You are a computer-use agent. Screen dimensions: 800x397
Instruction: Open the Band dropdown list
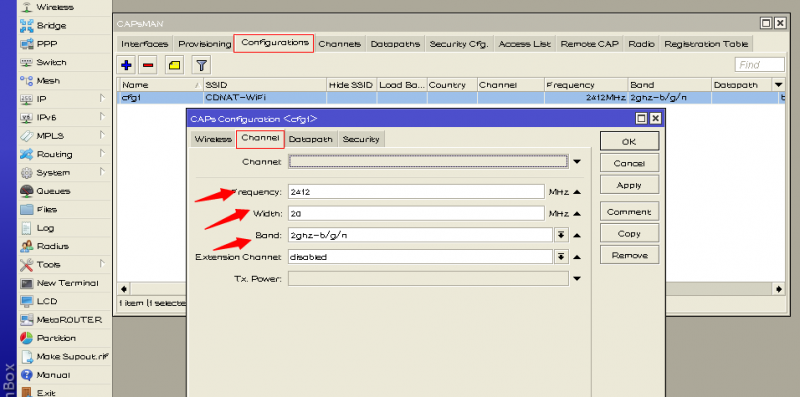(x=561, y=235)
